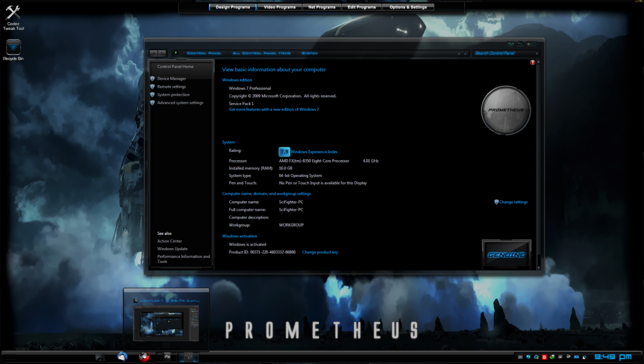
Task: Open System protection link
Action: 173,94
